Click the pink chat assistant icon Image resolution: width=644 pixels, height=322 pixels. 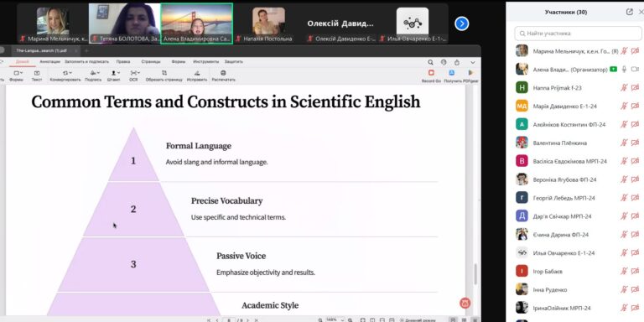click(x=465, y=303)
